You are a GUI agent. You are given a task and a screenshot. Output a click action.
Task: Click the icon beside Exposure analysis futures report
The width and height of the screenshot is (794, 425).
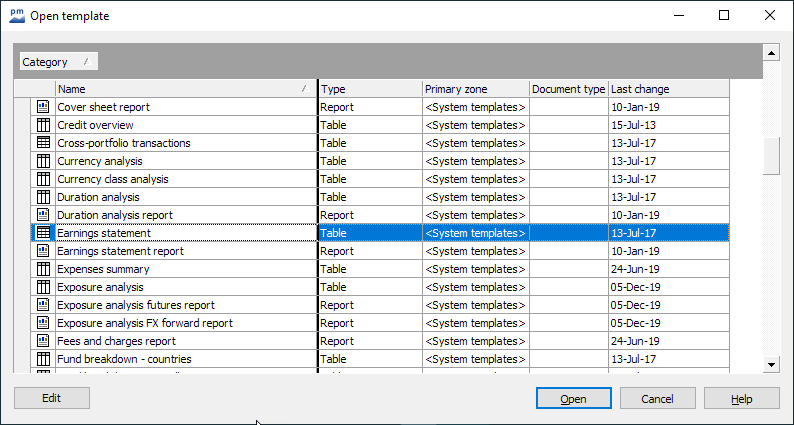43,305
